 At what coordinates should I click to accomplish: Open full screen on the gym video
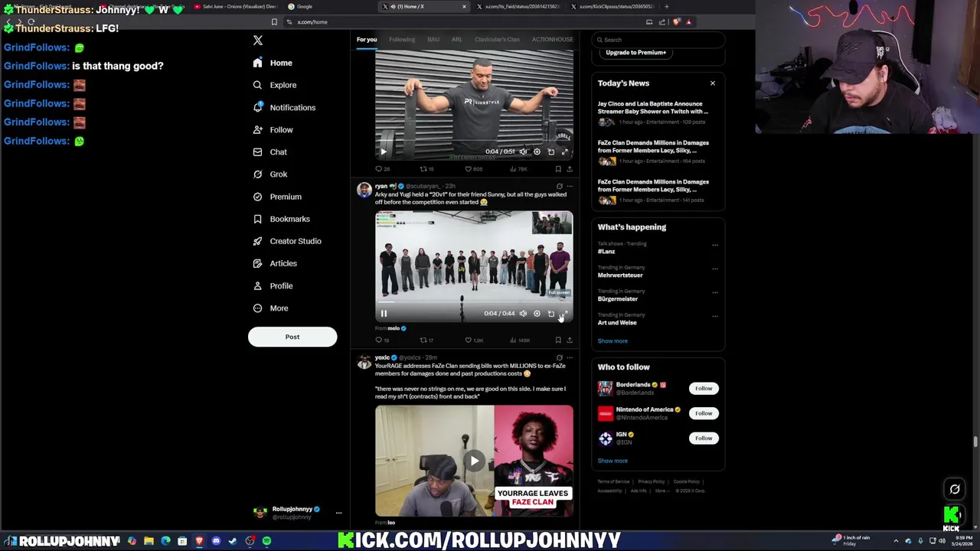pyautogui.click(x=564, y=152)
